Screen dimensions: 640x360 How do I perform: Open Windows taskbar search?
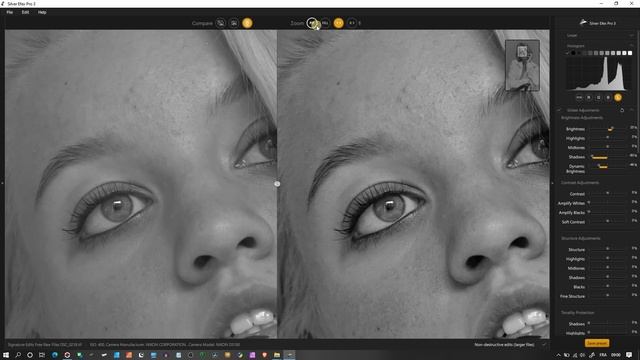tap(18, 355)
